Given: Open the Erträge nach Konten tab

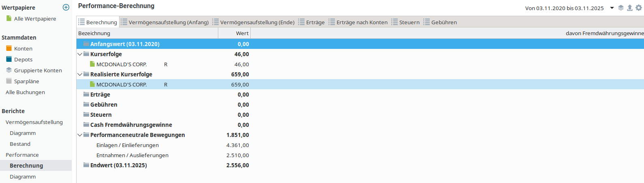Looking at the screenshot, I should tap(358, 22).
